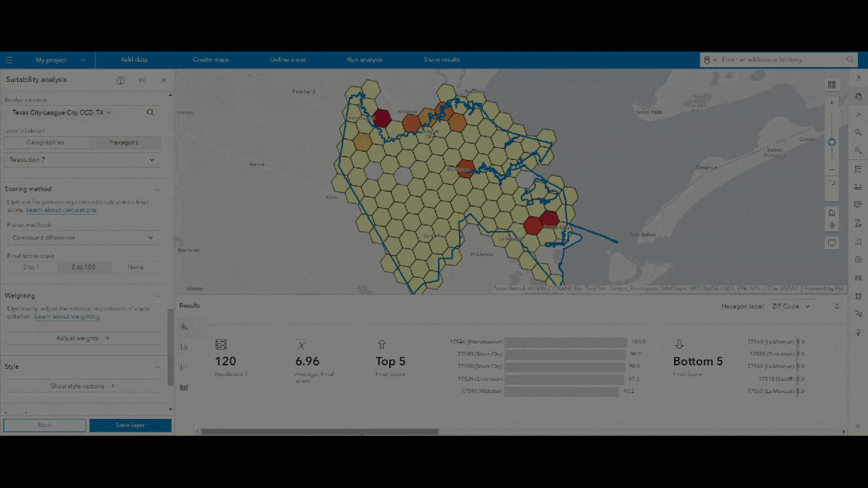Image resolution: width=868 pixels, height=488 pixels.
Task: Switch level of detail to Geographies
Action: tap(45, 142)
